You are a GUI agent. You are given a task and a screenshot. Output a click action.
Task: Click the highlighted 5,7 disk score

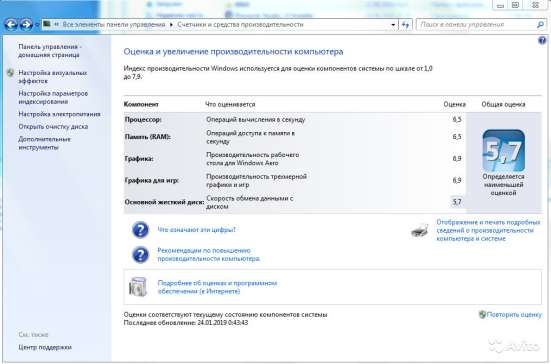pos(457,202)
